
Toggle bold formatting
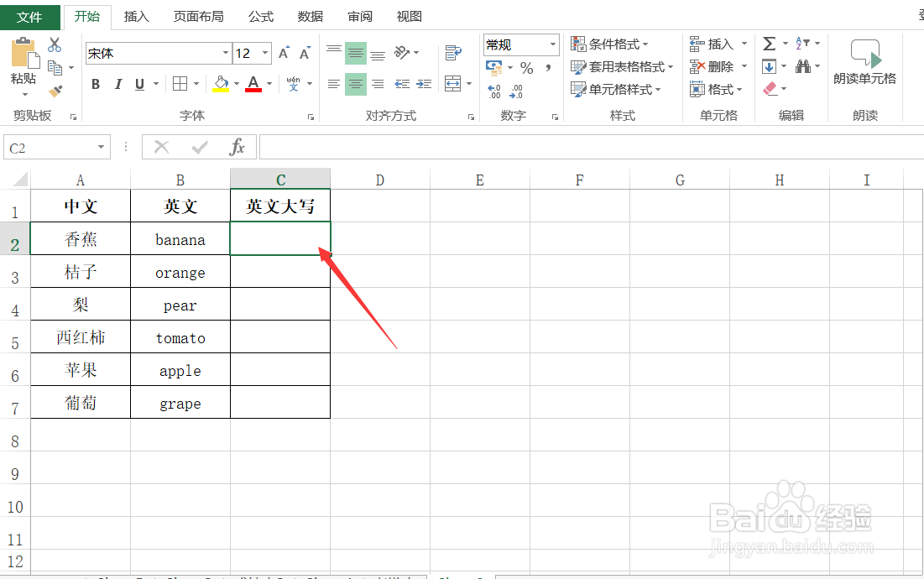click(x=96, y=84)
